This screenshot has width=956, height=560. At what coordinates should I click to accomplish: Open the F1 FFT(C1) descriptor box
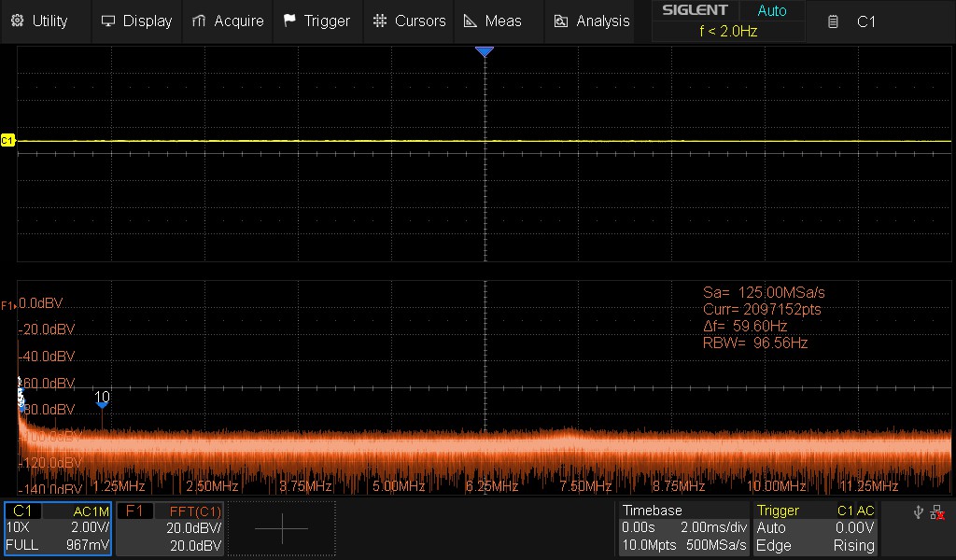click(x=170, y=528)
